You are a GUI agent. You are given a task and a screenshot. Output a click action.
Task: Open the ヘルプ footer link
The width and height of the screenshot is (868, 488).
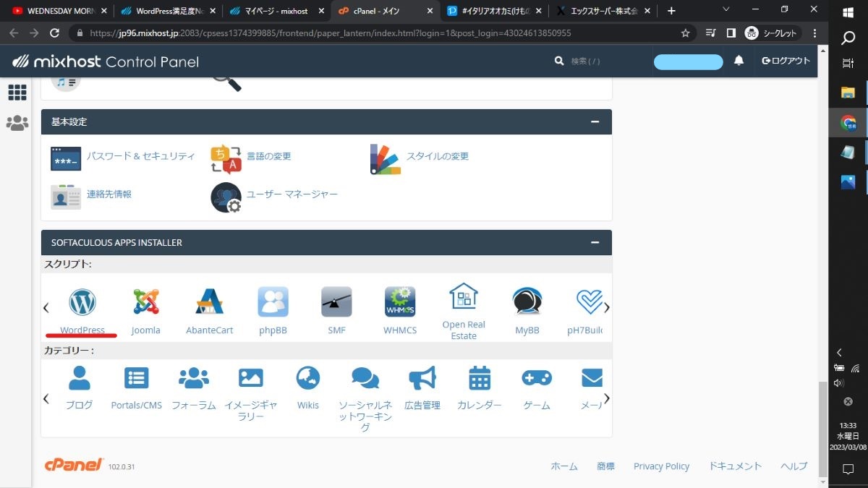pyautogui.click(x=793, y=466)
